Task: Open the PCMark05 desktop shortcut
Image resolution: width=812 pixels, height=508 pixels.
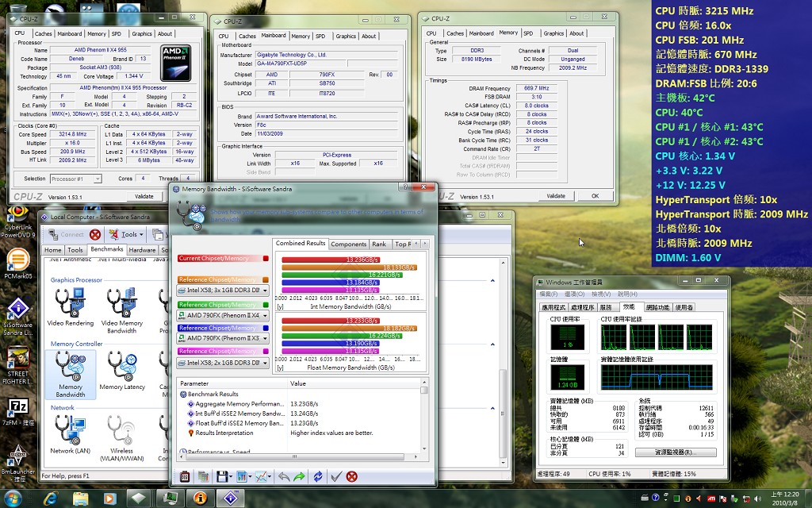Action: [18, 264]
